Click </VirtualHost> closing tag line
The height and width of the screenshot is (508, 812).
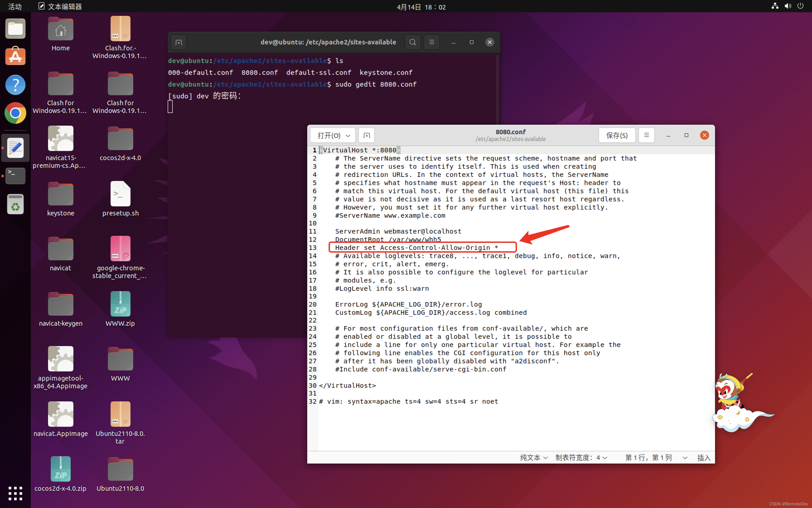point(347,385)
